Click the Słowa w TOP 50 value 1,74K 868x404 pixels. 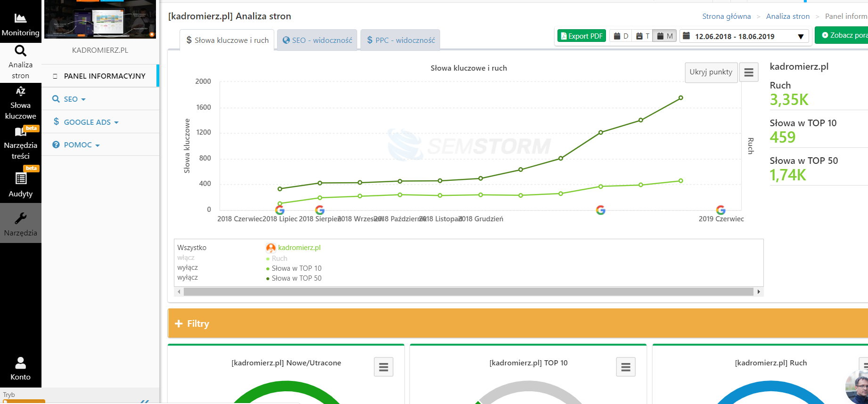(788, 175)
